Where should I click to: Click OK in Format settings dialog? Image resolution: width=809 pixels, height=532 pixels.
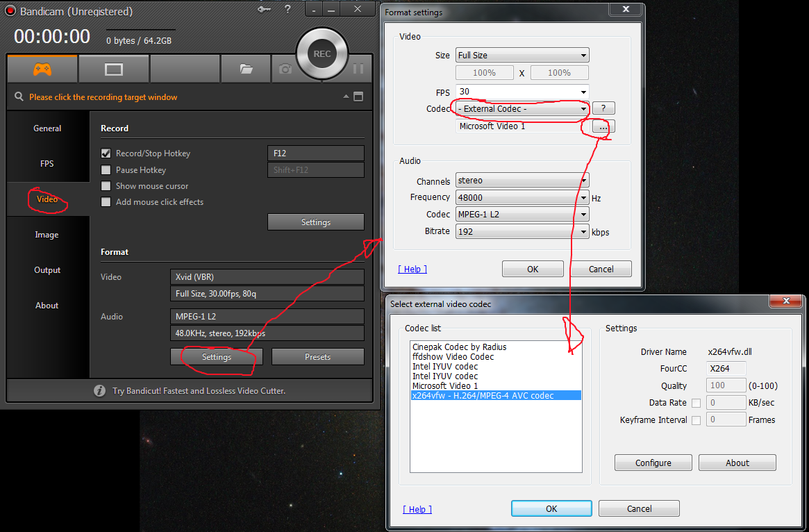[x=533, y=269]
